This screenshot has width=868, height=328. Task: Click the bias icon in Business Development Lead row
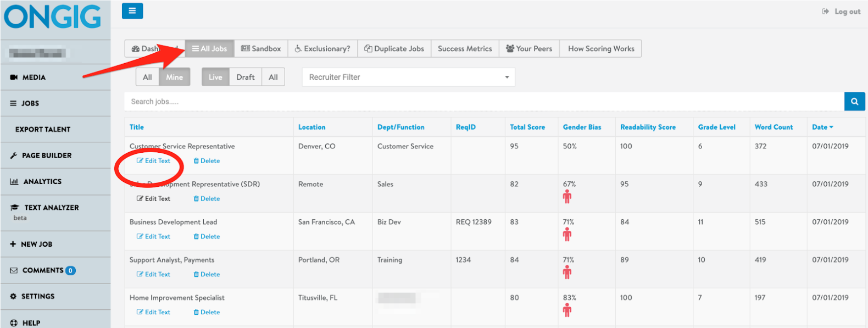coord(567,235)
